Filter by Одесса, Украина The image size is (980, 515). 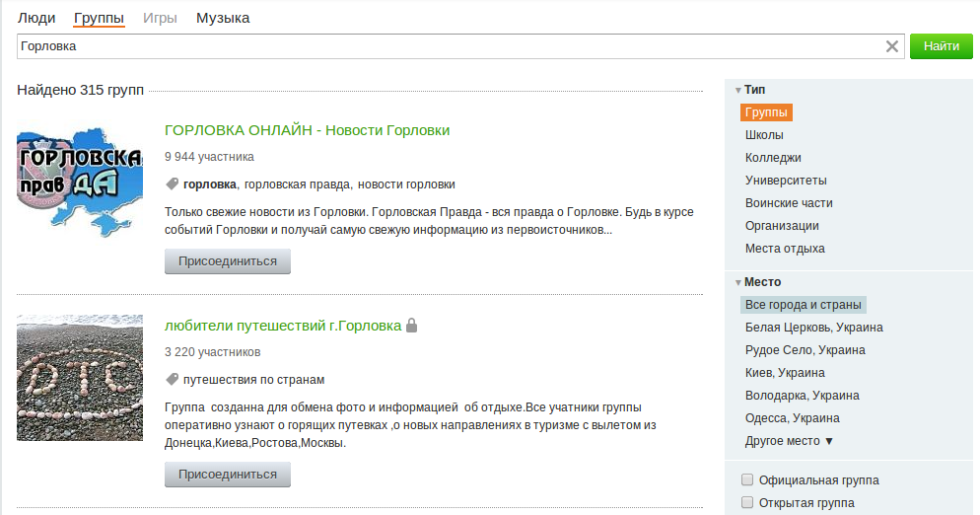(x=792, y=417)
